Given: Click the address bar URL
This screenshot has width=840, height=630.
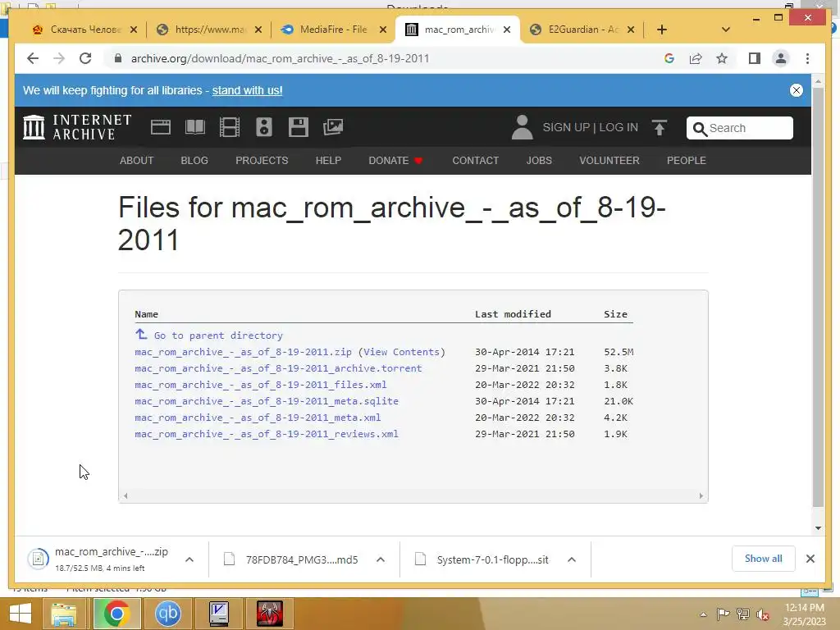Looking at the screenshot, I should point(281,58).
